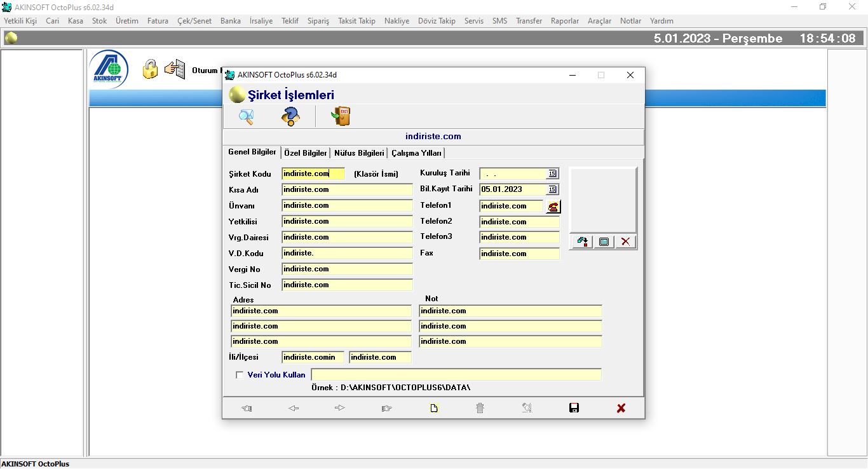Save with the floppy disk icon
Image resolution: width=868 pixels, height=469 pixels.
click(x=574, y=408)
